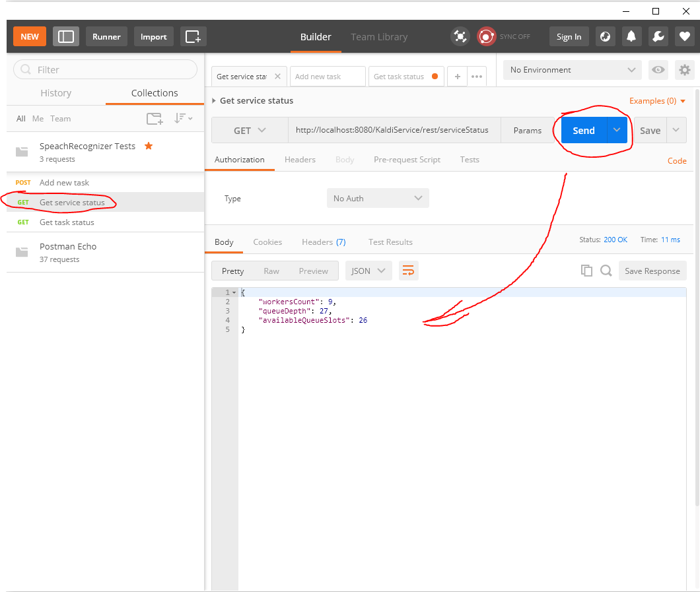Open the Pre-request Script tab
This screenshot has height=592, width=700.
point(407,160)
